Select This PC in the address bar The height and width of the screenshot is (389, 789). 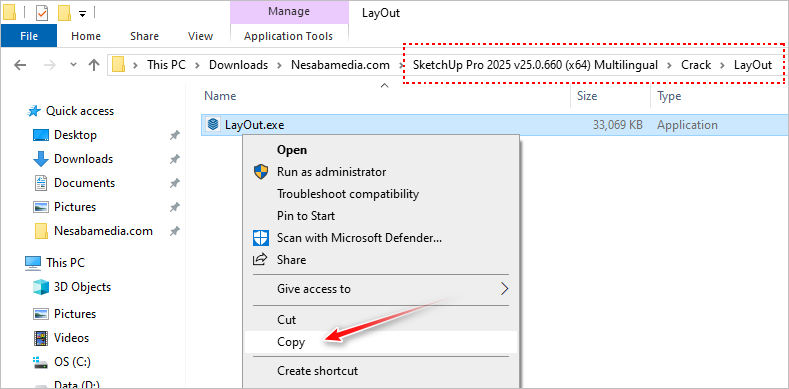(166, 65)
